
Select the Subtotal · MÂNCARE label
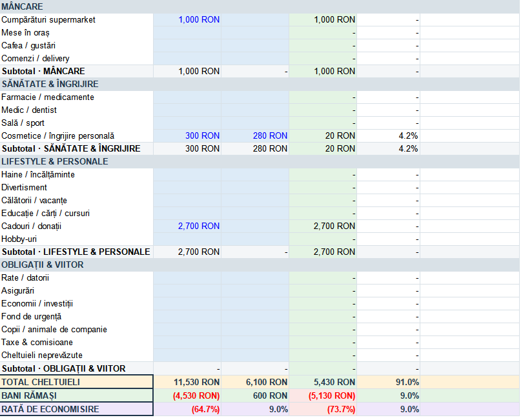coord(43,72)
